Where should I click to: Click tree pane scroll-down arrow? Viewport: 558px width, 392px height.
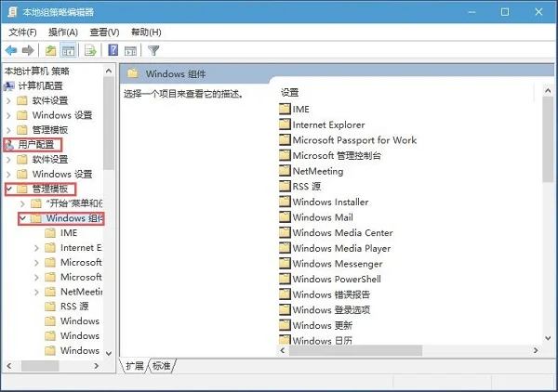109,353
